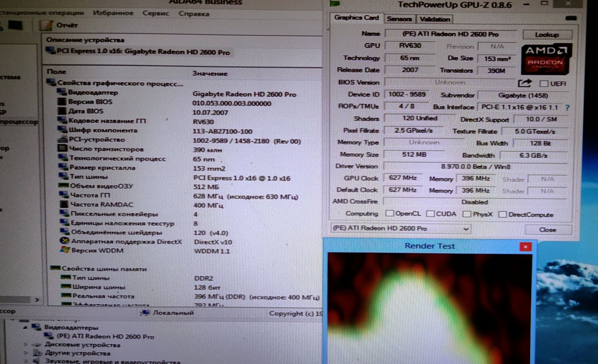This screenshot has width=598, height=364.
Task: Close the Render Test window
Action: 525,247
